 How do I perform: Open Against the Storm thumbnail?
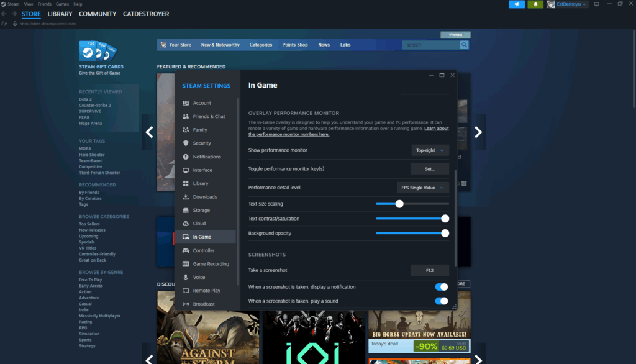coord(208,327)
